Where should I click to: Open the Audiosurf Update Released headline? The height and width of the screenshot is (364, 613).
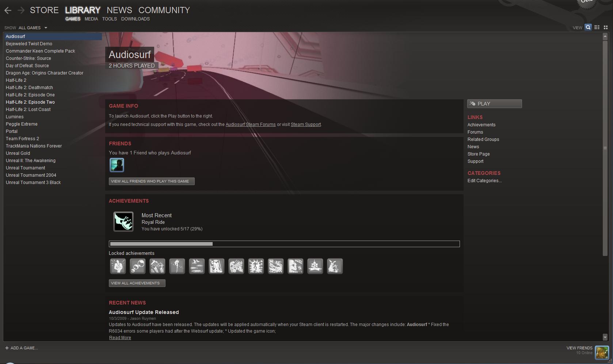tap(144, 312)
